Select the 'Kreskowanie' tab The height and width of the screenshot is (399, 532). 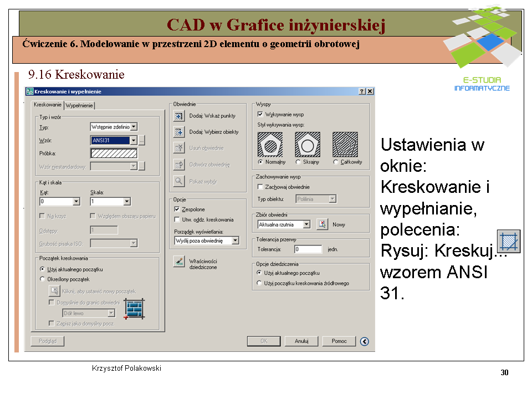coord(48,105)
